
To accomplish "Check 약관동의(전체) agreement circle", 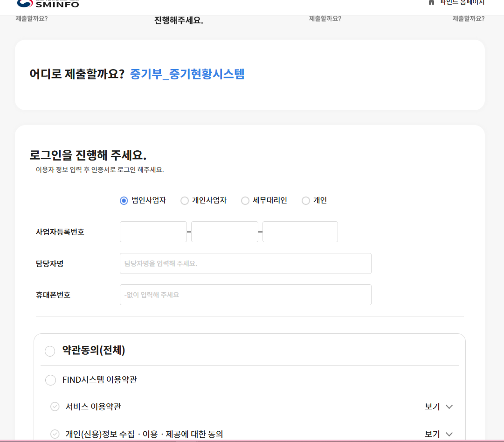I will 50,351.
